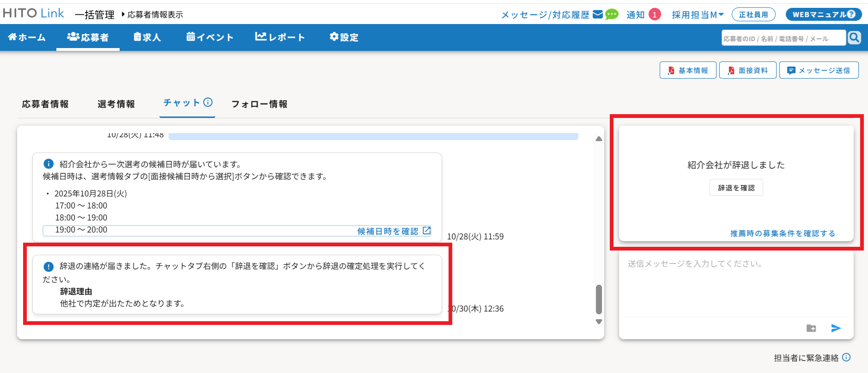Image resolution: width=868 pixels, height=373 pixels.
Task: Open the mail envelope messages icon
Action: [598, 14]
